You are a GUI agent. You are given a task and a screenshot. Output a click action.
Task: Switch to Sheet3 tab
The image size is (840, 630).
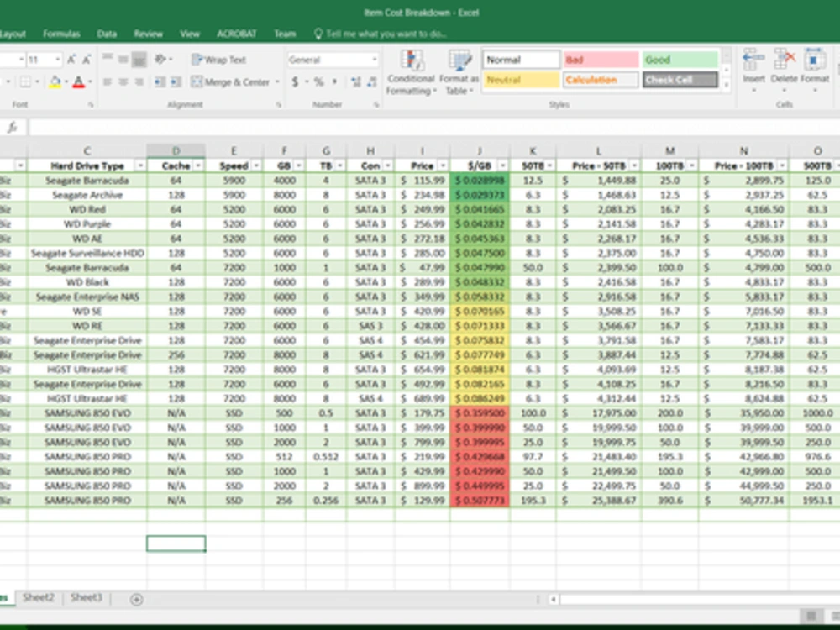point(87,598)
